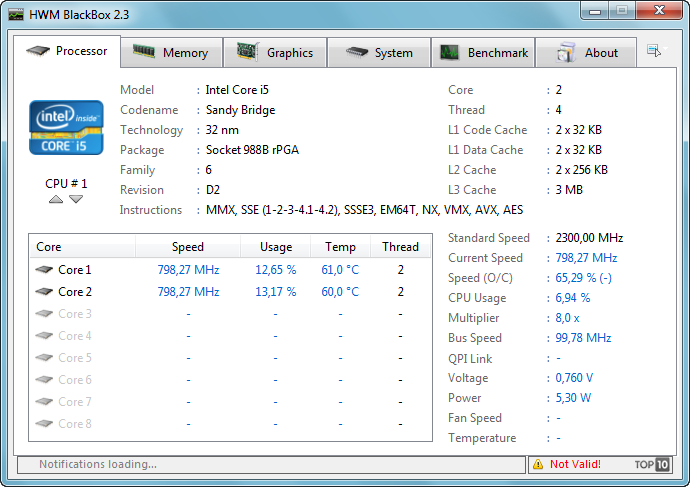Click the Core 7 chip icon

(44, 402)
